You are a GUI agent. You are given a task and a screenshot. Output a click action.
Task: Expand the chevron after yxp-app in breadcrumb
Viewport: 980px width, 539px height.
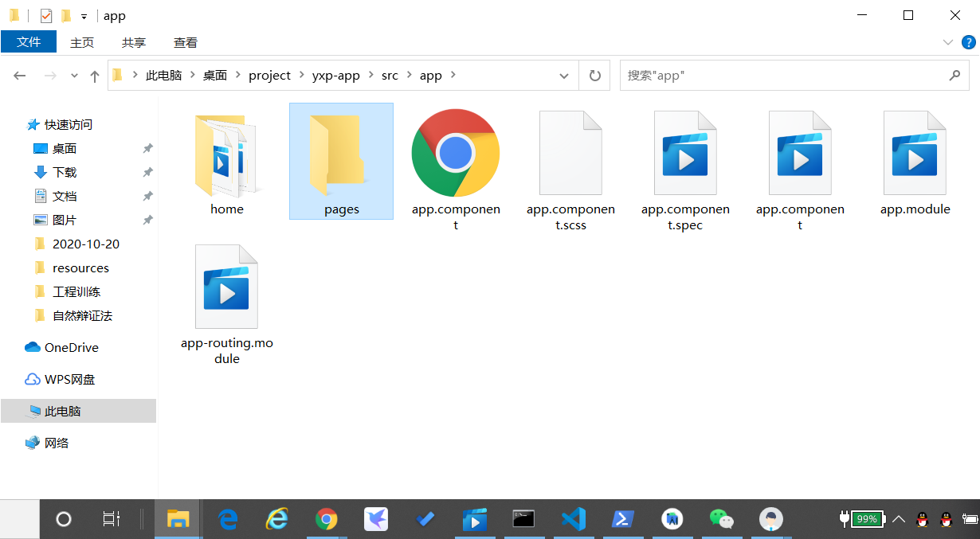tap(370, 75)
